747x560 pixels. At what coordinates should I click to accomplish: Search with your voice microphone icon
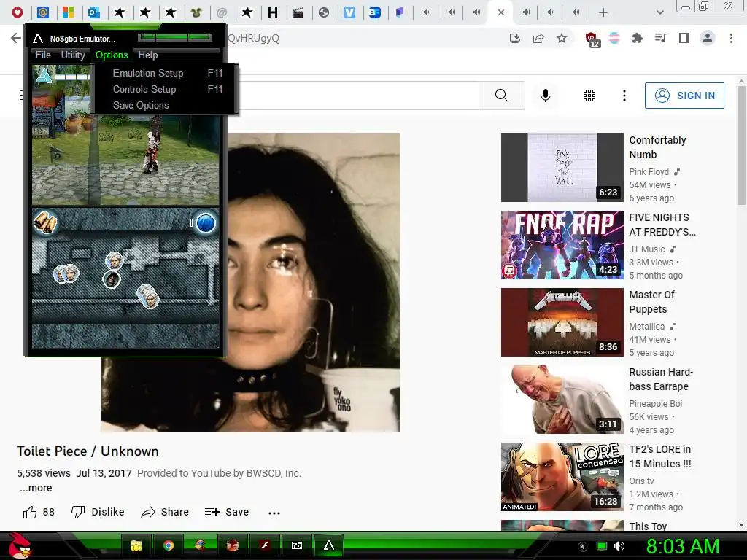tap(546, 96)
